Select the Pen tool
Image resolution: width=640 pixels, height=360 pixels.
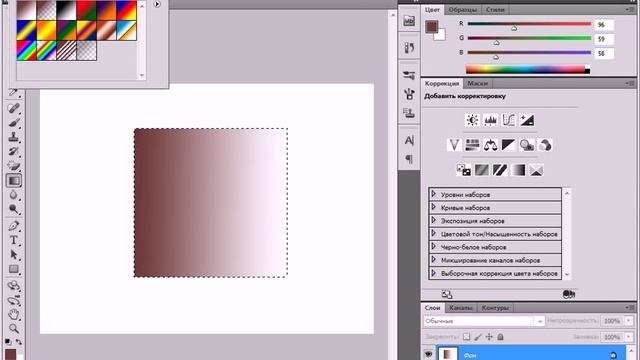click(x=13, y=226)
